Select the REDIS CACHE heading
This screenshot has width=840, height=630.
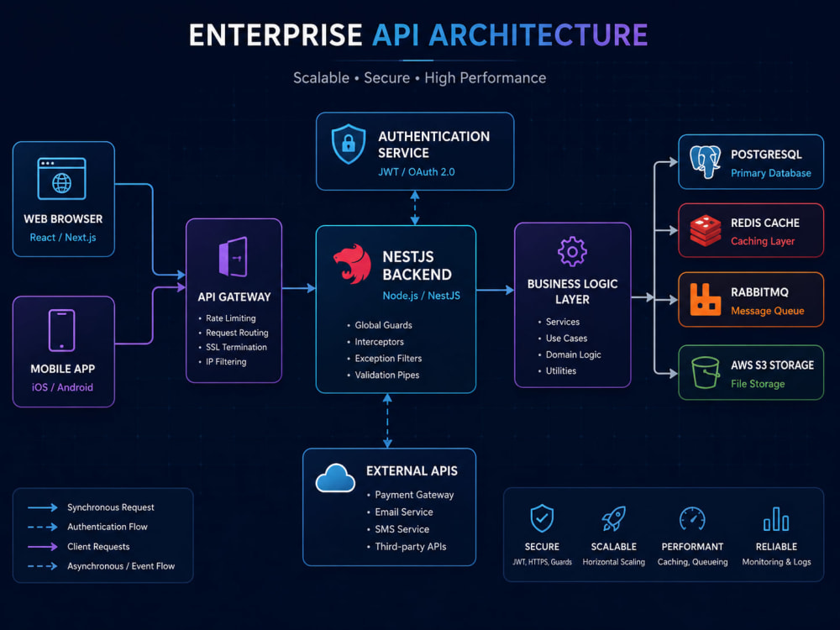coord(765,223)
